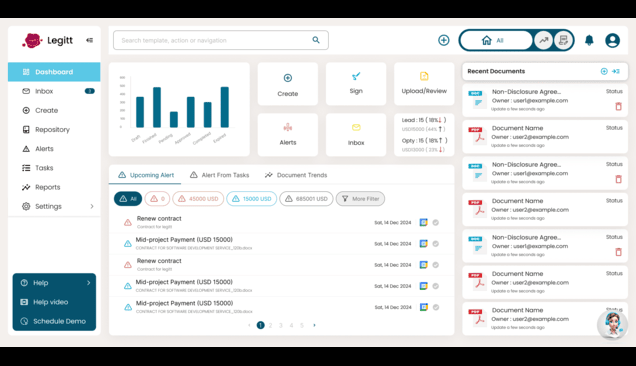Mark the last Mid-project Payment alert complete
Image resolution: width=636 pixels, height=366 pixels.
point(436,307)
